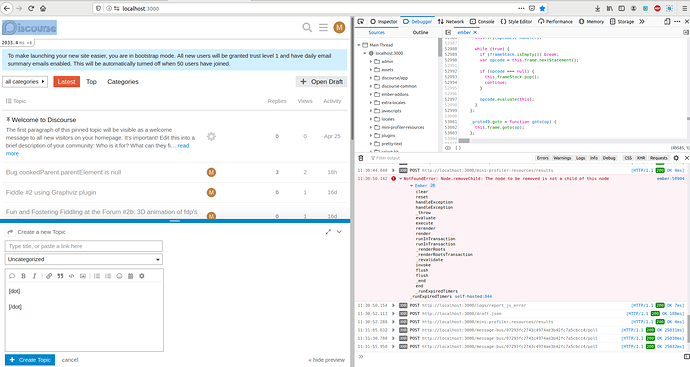Click the cancel link in composer
690x367 pixels.
pyautogui.click(x=70, y=360)
